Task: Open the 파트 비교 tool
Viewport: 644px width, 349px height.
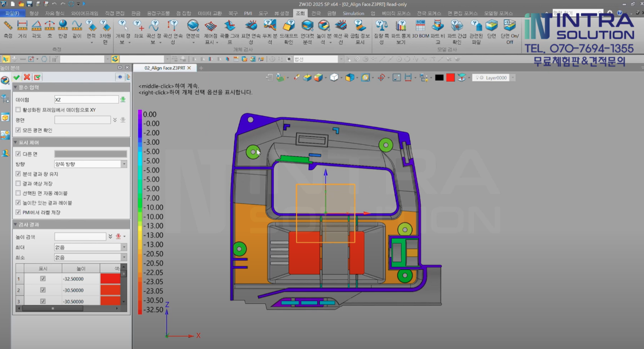Action: click(438, 31)
